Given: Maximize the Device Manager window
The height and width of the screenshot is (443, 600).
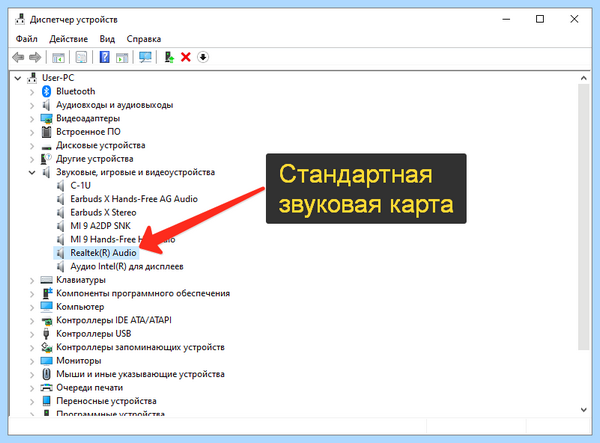Looking at the screenshot, I should [x=540, y=19].
